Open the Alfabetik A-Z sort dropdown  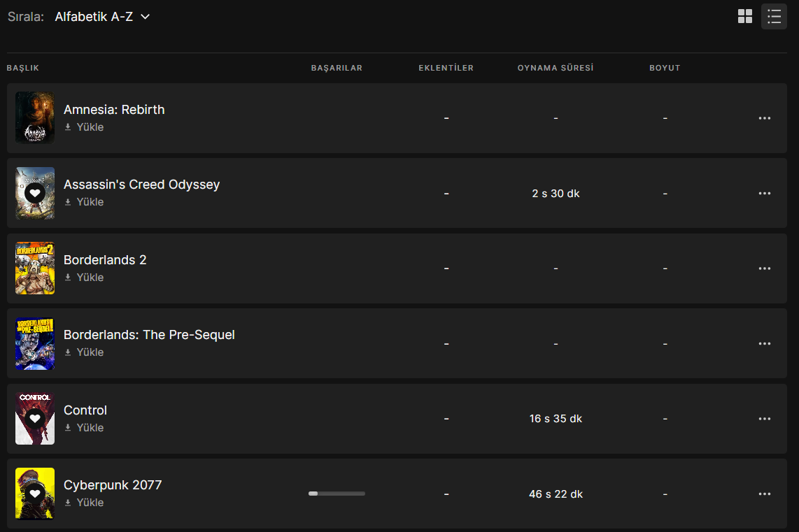point(102,17)
